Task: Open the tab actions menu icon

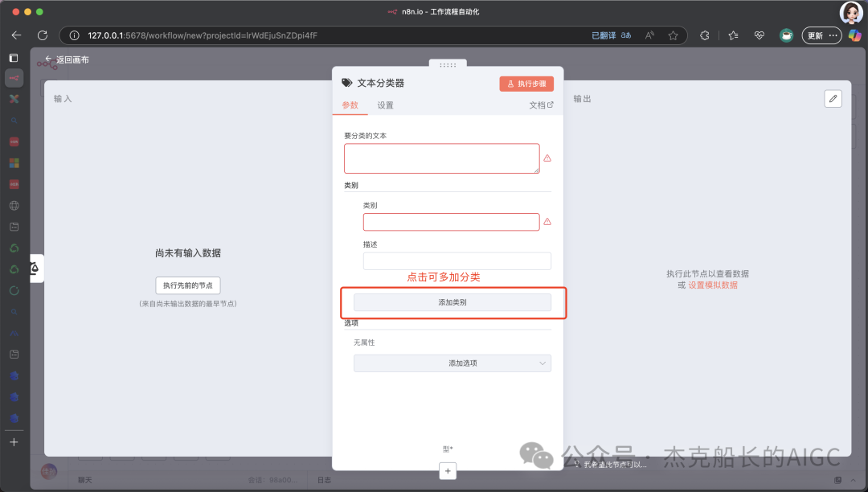Action: (x=14, y=58)
